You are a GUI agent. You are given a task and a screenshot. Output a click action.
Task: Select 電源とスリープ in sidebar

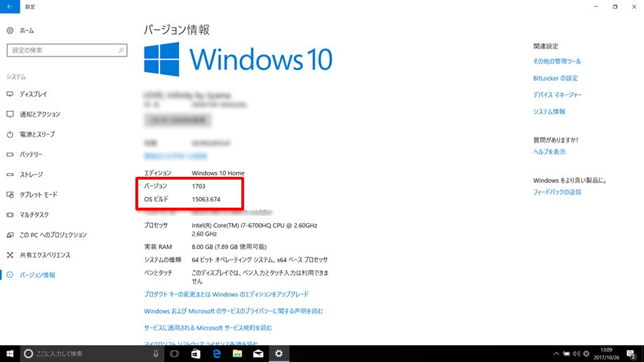click(37, 135)
